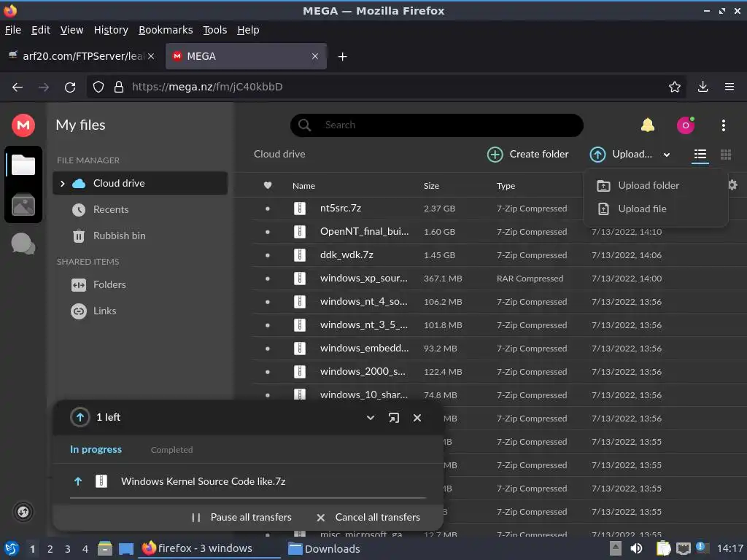Switch to arf20.com FTPServer tab
The height and width of the screenshot is (560, 747).
click(82, 56)
